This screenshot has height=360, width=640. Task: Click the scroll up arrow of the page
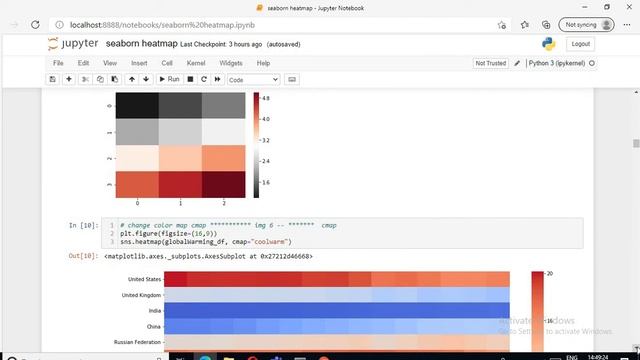(x=636, y=93)
